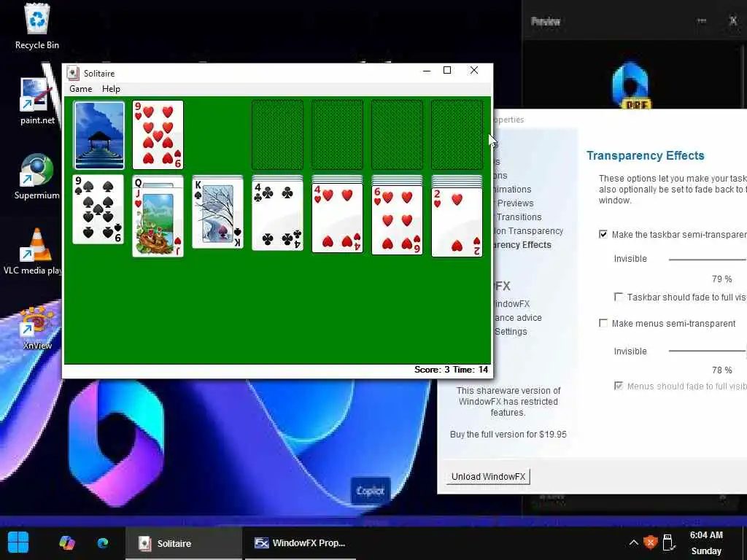Screen dimensions: 747x560
Task: Click the first empty foundation slot
Action: coord(277,135)
